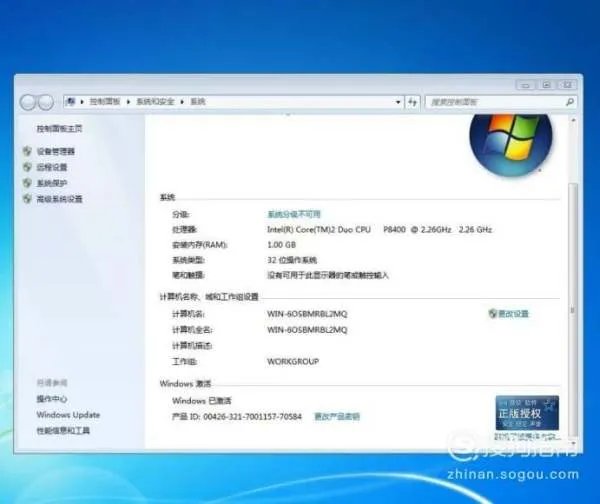Click the WORKGROUP workgroup value

(293, 361)
